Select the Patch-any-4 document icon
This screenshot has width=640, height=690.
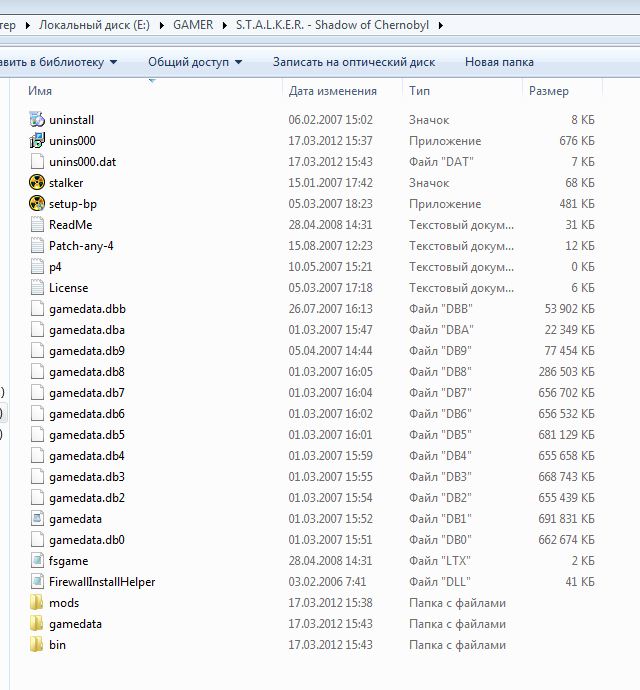click(37, 246)
